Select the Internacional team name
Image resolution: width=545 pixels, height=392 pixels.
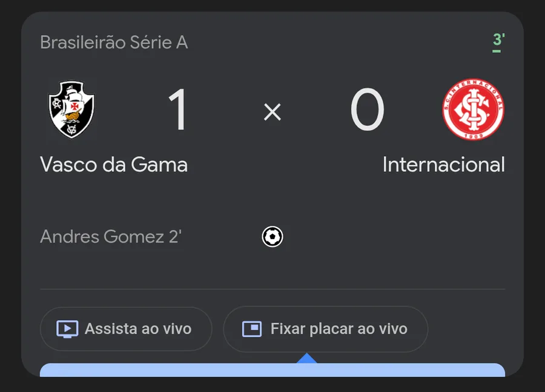[443, 165]
